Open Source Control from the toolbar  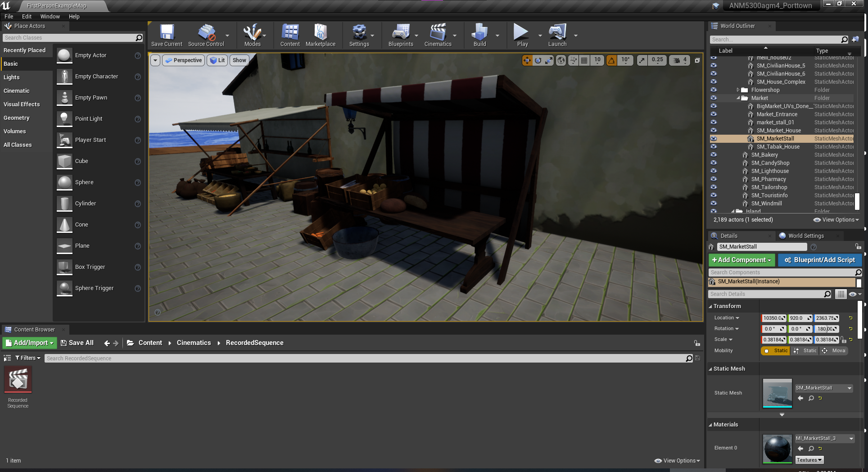pos(206,35)
